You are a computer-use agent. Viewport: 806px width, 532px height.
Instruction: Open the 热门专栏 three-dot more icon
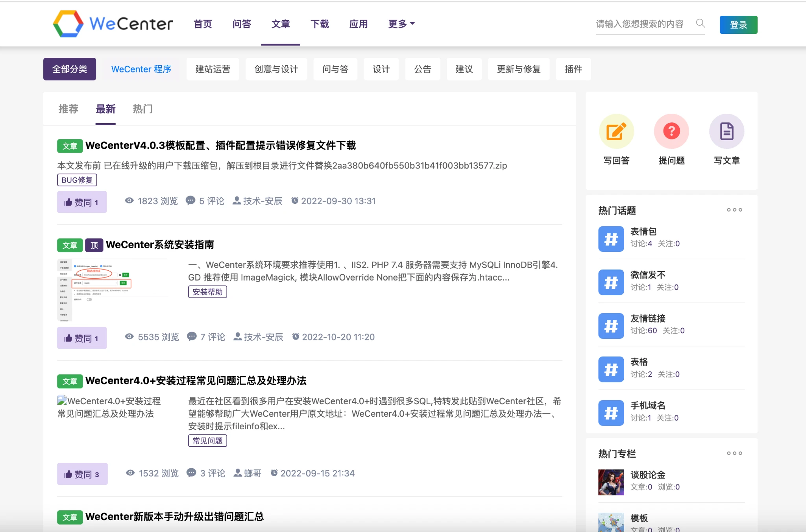pos(734,453)
